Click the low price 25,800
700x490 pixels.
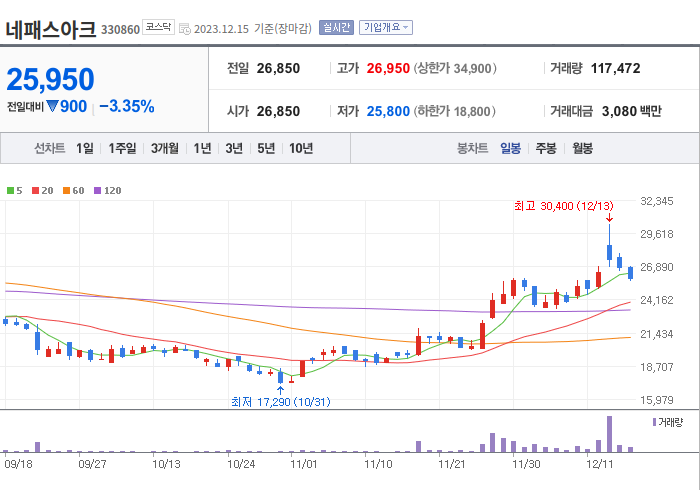pyautogui.click(x=388, y=112)
